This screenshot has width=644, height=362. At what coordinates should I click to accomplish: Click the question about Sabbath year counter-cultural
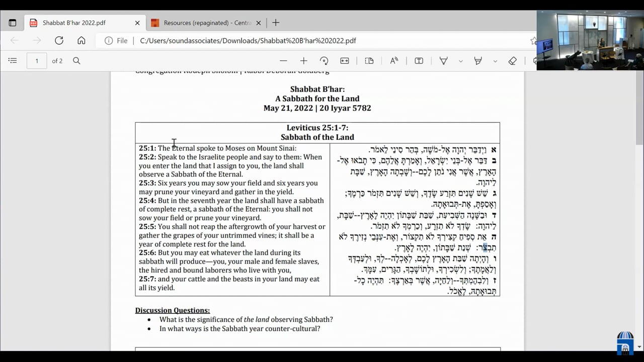tap(239, 328)
